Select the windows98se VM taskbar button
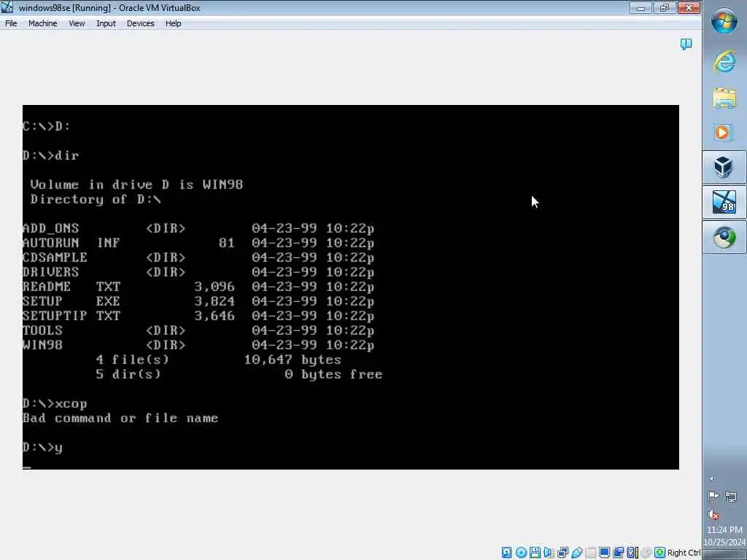 click(x=724, y=202)
